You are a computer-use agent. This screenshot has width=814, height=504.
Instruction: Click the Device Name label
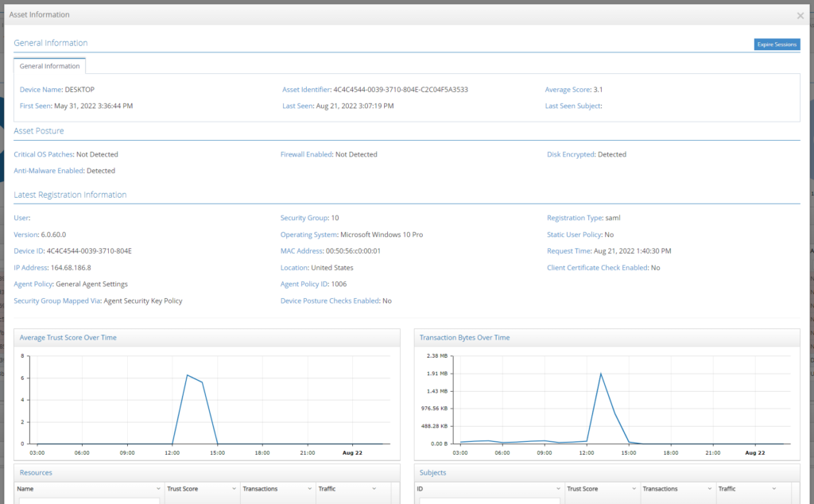(x=41, y=89)
